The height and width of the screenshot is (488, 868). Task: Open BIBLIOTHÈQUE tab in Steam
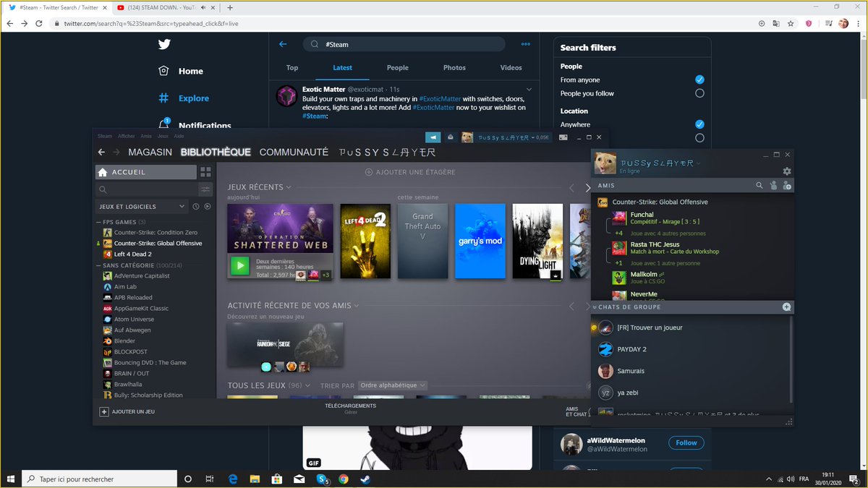pyautogui.click(x=216, y=152)
